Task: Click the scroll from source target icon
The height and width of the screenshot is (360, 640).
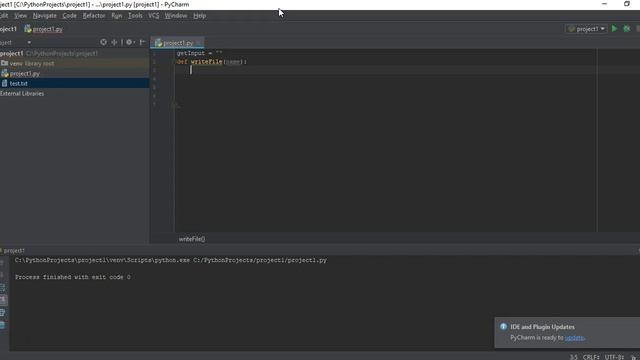Action: tap(103, 42)
